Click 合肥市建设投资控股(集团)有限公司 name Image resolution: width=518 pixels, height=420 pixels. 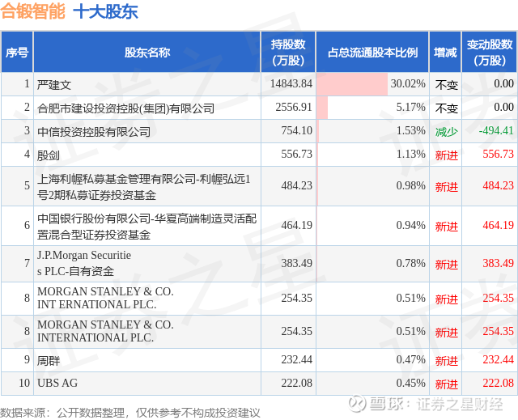[x=125, y=108]
